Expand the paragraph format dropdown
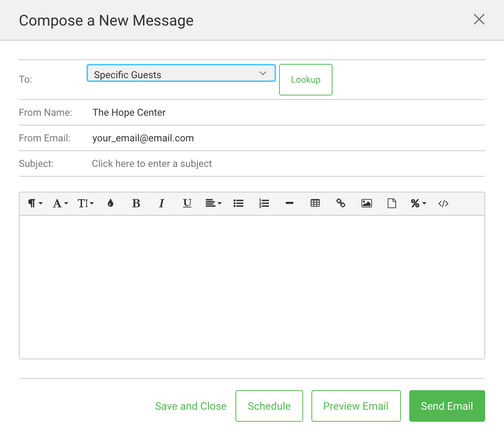This screenshot has width=504, height=433. pos(35,203)
